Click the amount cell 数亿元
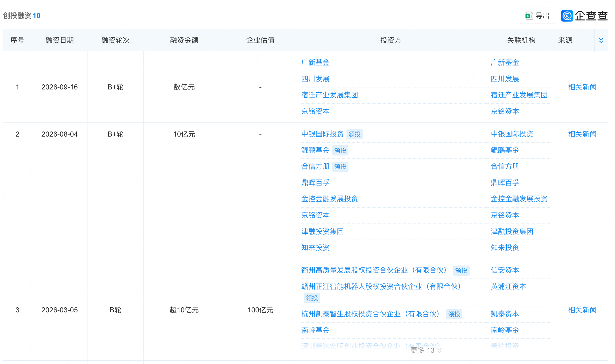Screen dimensions: 615x364 point(184,87)
